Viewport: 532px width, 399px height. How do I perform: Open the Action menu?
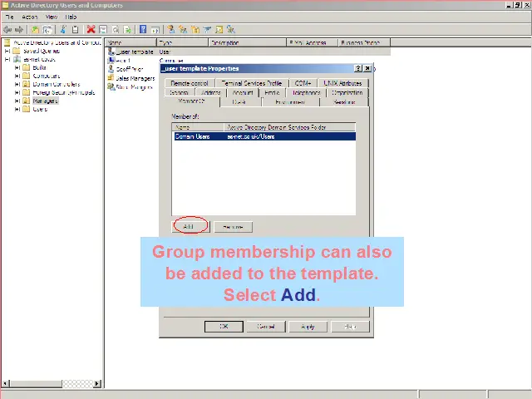pos(30,17)
